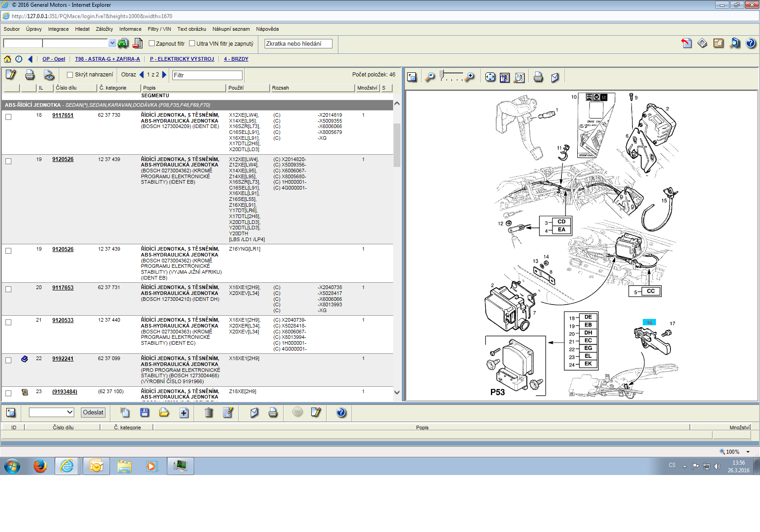Go to the home catalog icon

pyautogui.click(x=7, y=59)
